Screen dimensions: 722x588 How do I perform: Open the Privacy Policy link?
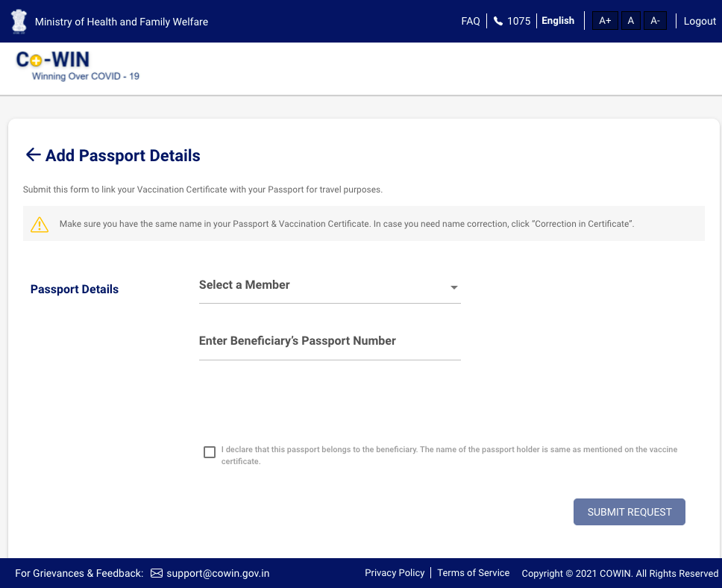click(395, 573)
